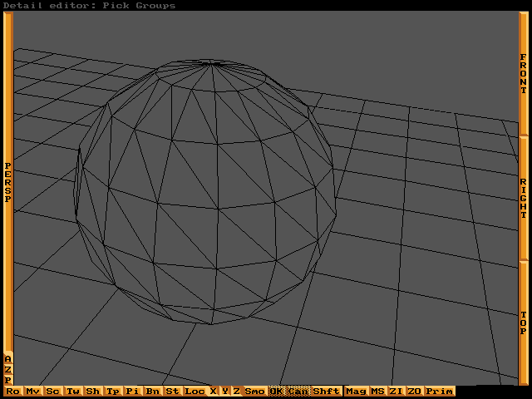Switch to the RIGHT view bar
Screen dimensions: 532x399
[x=524, y=198]
